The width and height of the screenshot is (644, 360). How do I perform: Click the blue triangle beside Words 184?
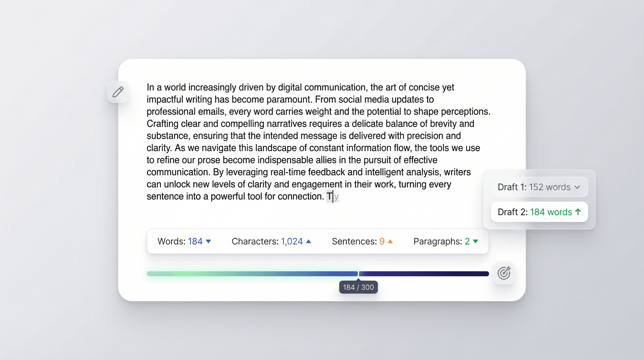(208, 241)
